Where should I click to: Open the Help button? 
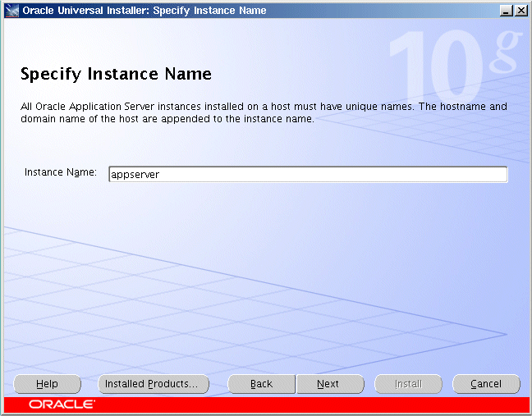point(47,384)
